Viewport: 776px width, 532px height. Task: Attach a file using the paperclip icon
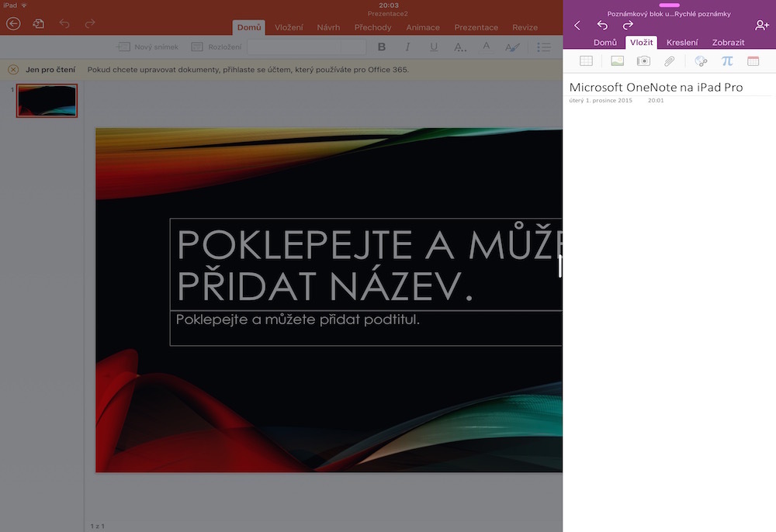point(669,60)
